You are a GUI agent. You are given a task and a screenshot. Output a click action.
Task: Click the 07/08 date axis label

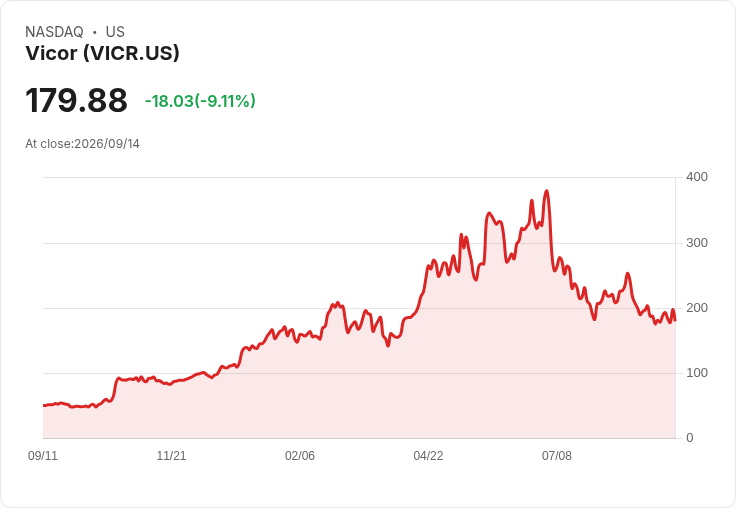[557, 456]
